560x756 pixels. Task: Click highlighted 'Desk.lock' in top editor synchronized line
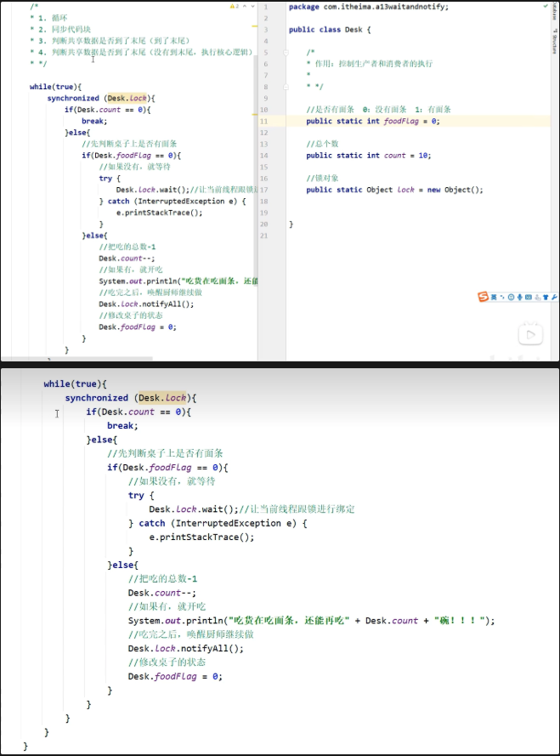coord(127,99)
